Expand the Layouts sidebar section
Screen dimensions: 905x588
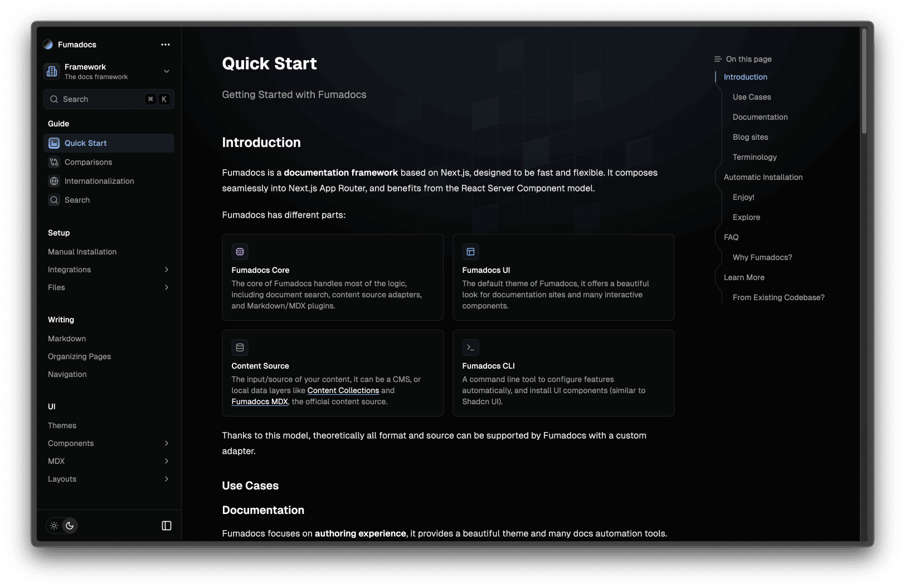click(x=166, y=479)
